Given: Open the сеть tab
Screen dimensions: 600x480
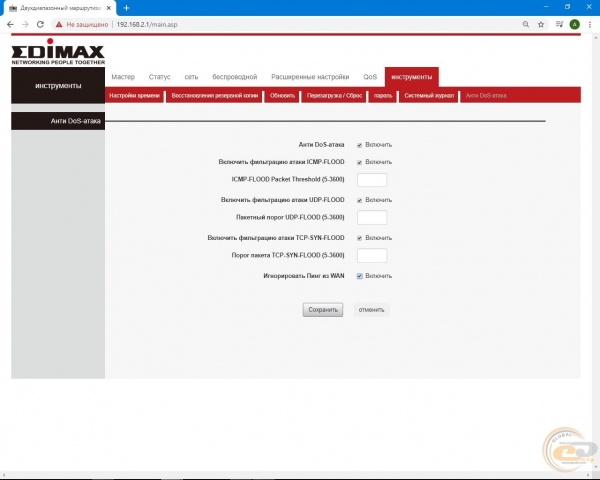Looking at the screenshot, I should tap(191, 77).
